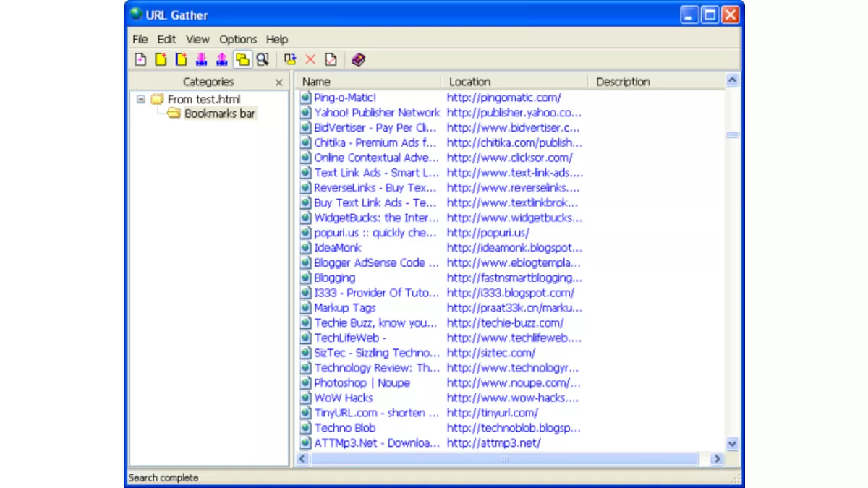Click the globe icon beside Techie Buzz row
Screen dimensions: 868x488
[x=306, y=322]
